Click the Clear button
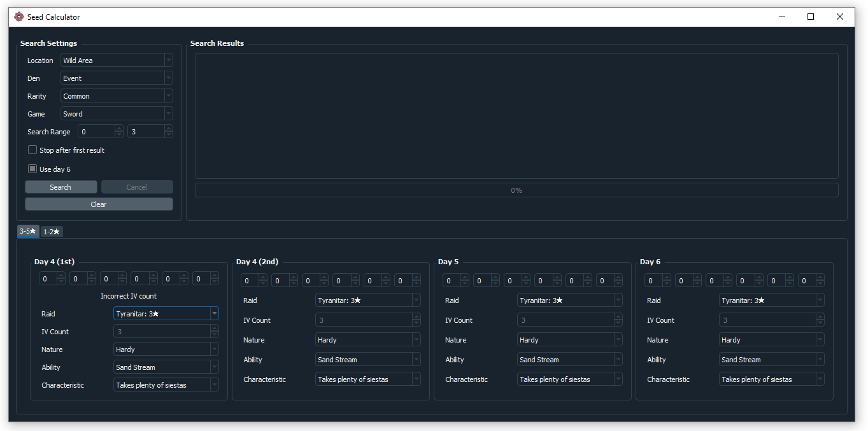 99,204
